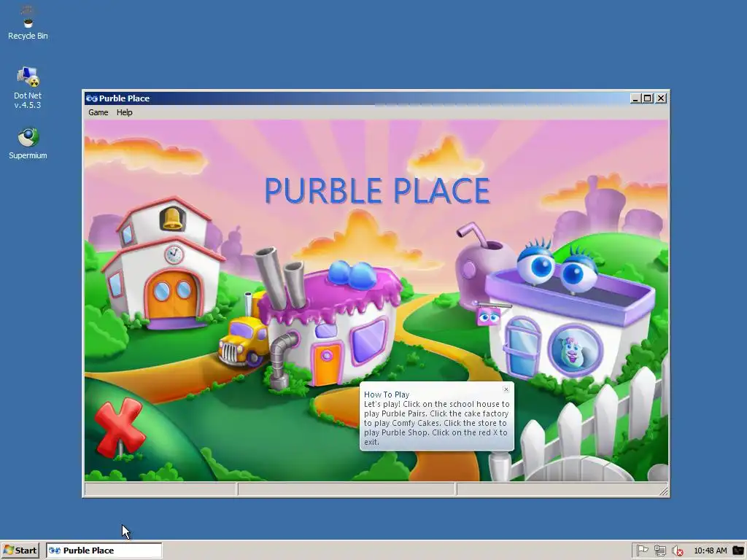Click the gray smokestacks on the cake factory

pos(280,276)
